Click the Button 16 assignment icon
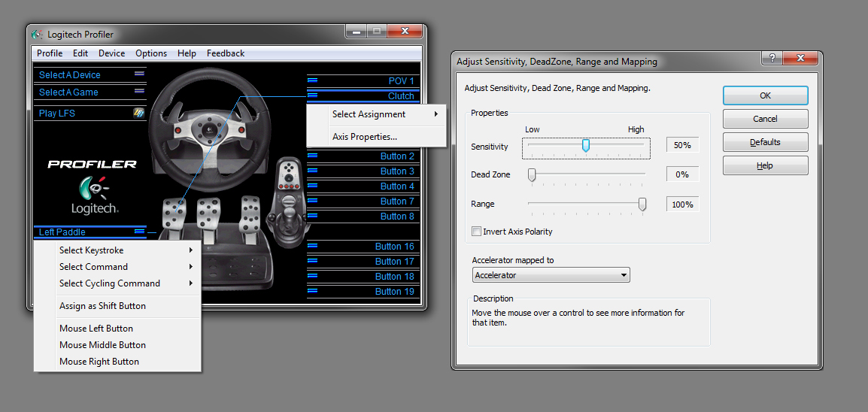868x412 pixels. [x=313, y=246]
